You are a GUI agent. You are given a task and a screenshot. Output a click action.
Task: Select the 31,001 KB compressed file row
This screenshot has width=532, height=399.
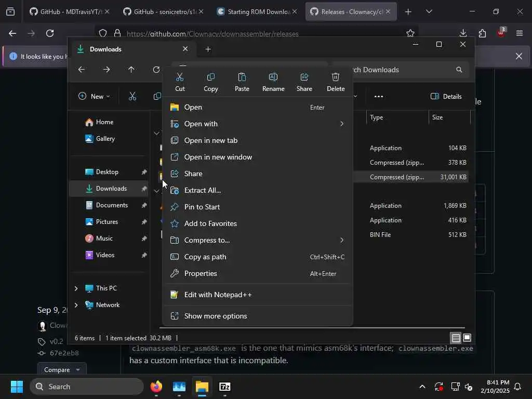(411, 177)
